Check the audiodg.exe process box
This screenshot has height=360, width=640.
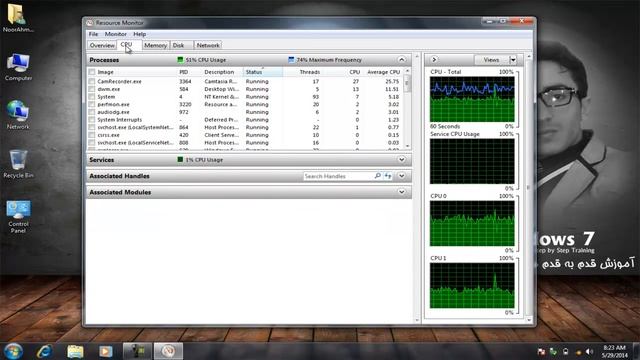pos(92,112)
